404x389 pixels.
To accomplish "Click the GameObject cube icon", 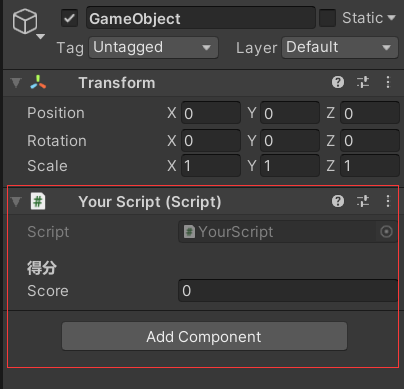I will coord(25,21).
